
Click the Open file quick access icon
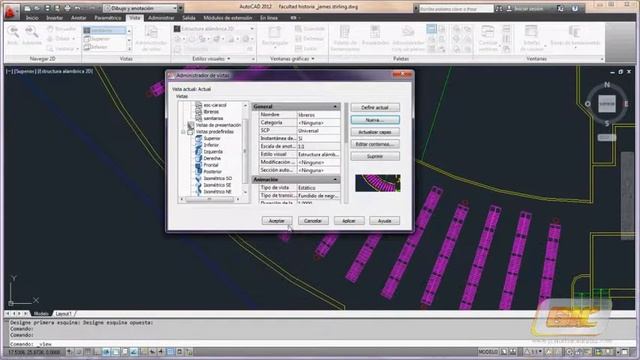tap(37, 8)
